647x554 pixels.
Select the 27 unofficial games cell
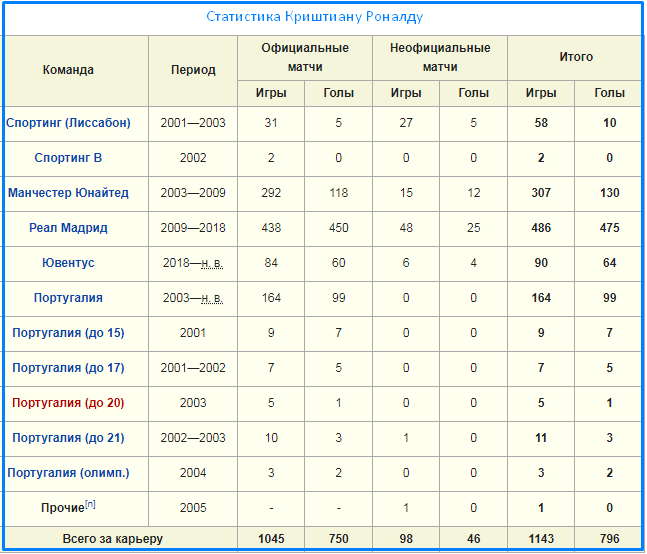[406, 123]
